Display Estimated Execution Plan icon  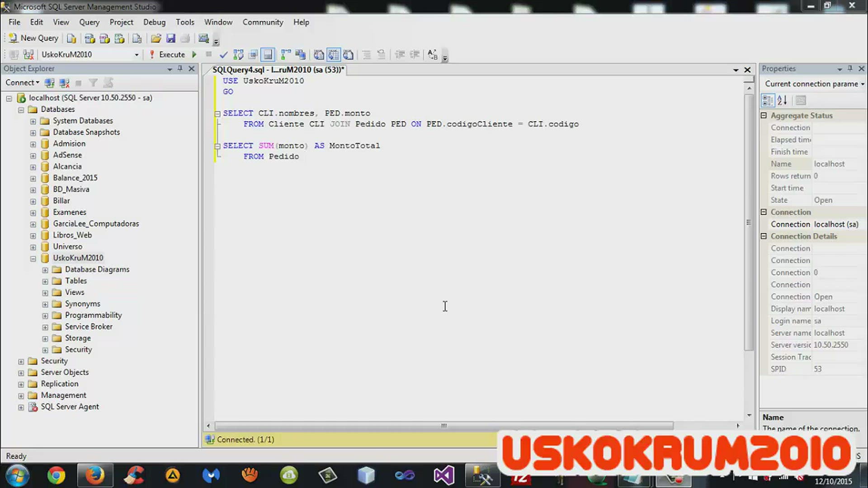pos(238,55)
